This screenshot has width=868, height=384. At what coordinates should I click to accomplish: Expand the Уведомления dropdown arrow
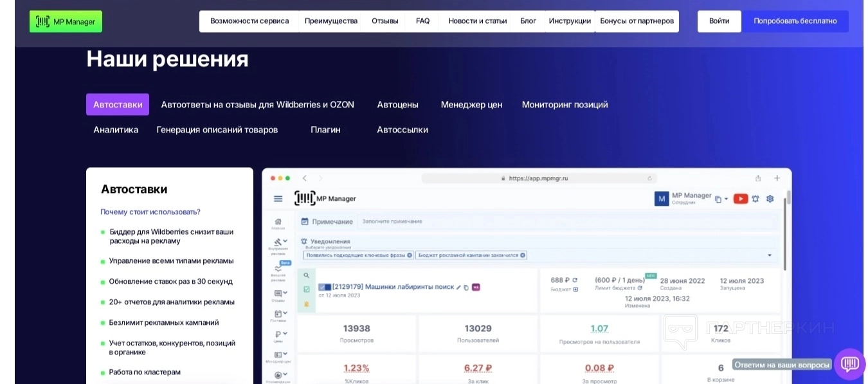point(770,255)
